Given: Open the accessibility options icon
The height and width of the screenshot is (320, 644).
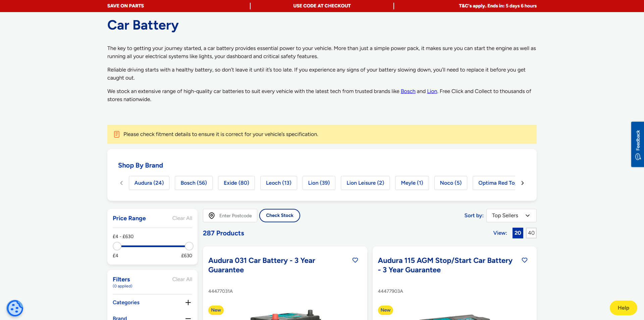Looking at the screenshot, I should click(15, 308).
